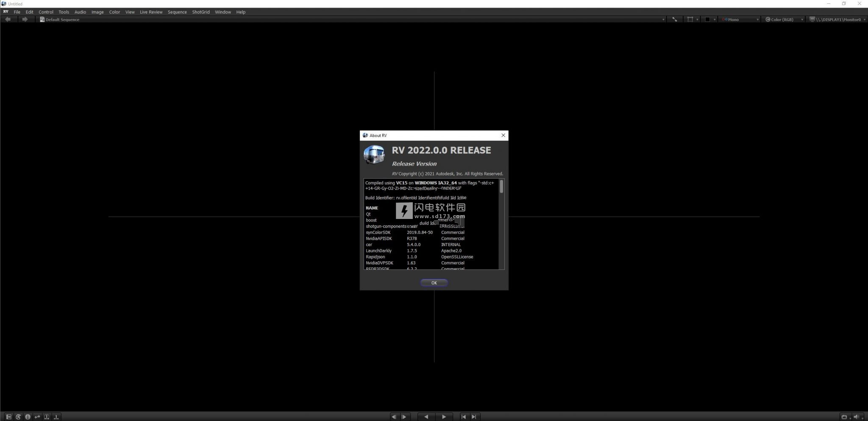868x421 pixels.
Task: Close the About RV dialog
Action: pos(503,136)
